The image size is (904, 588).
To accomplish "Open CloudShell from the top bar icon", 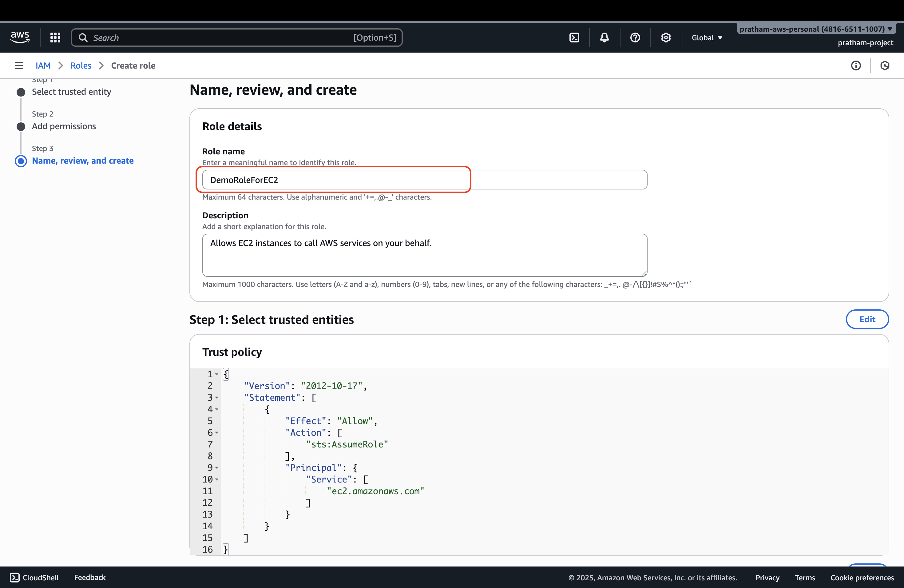I will [x=574, y=37].
